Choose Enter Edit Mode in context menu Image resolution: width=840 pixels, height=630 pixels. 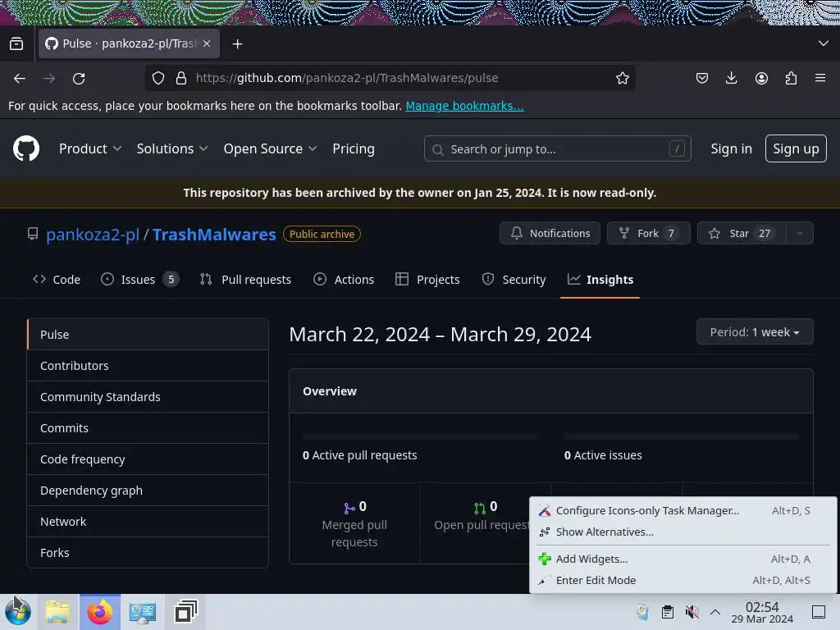click(x=683, y=580)
